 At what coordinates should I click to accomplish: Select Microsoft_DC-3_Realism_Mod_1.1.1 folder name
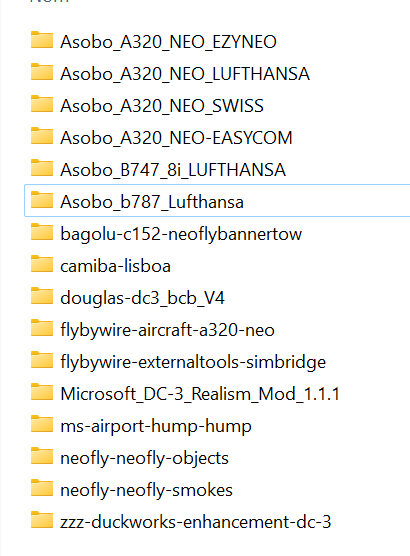[200, 394]
